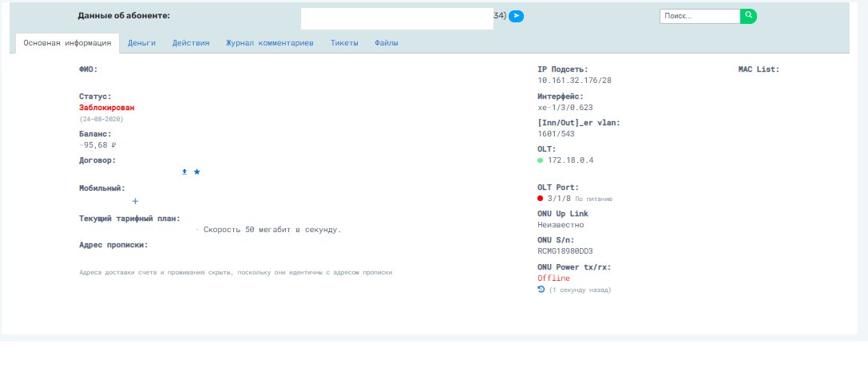Click the (1 секунду назад) timestamp

coord(581,290)
